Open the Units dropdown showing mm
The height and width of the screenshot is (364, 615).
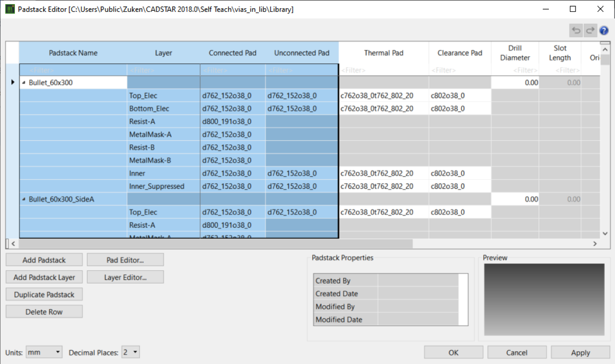pos(44,352)
